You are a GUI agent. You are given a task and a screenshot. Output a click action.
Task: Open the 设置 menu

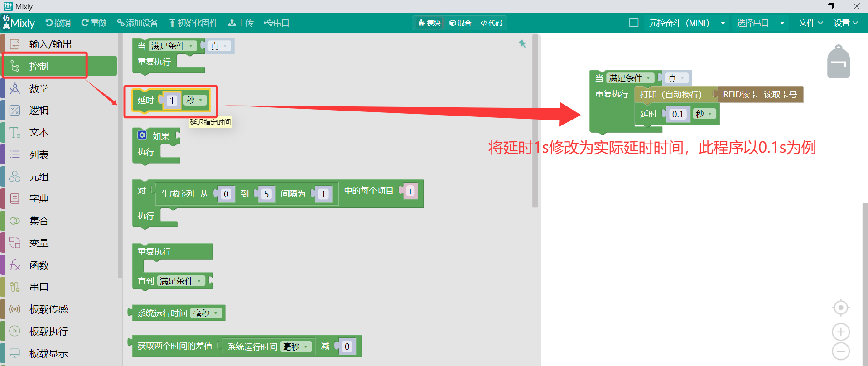[x=846, y=23]
